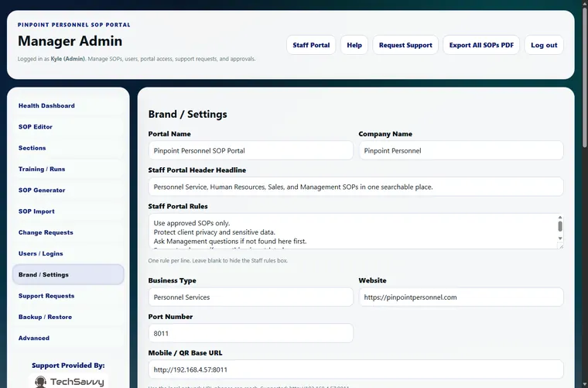Screen dimensions: 588x388
Task: Click the Request Support button
Action: click(405, 45)
